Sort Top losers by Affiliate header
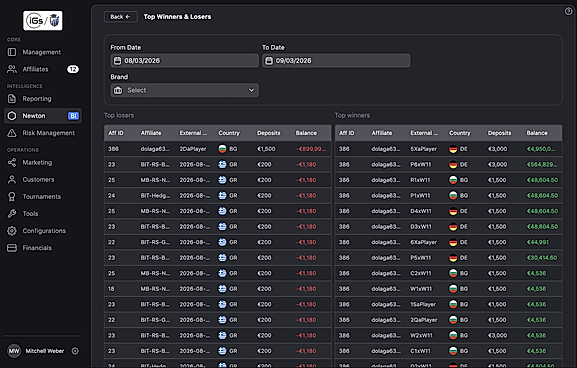This screenshot has height=368, width=577. pyautogui.click(x=151, y=133)
